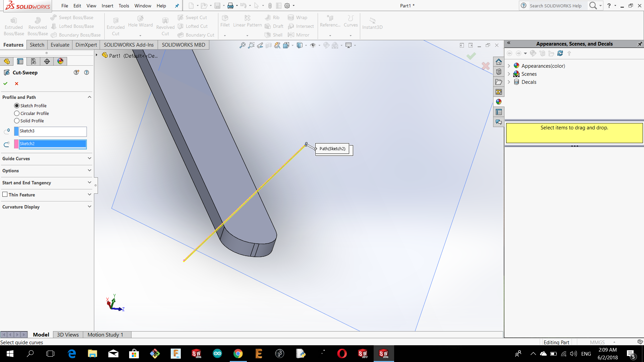Click the Refresh icon in Appearances pane

click(560, 53)
